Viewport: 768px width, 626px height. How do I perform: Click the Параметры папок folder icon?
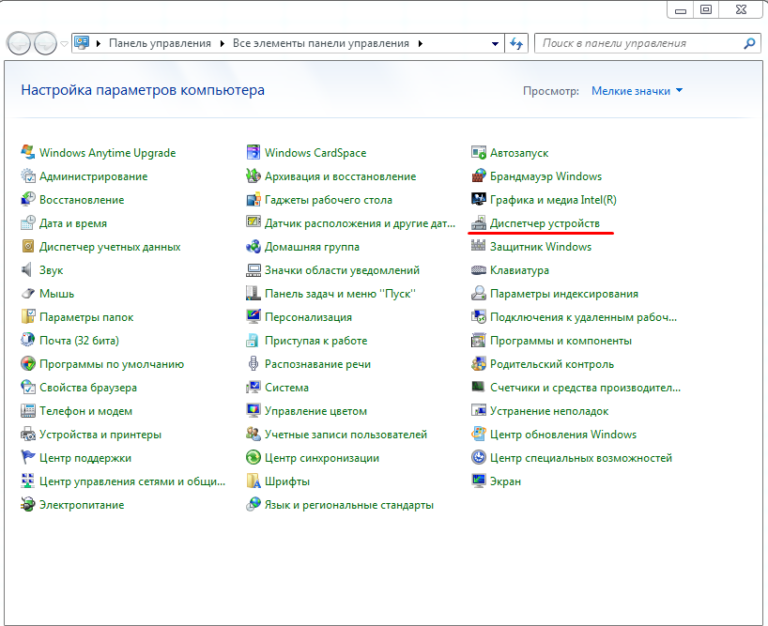(28, 316)
